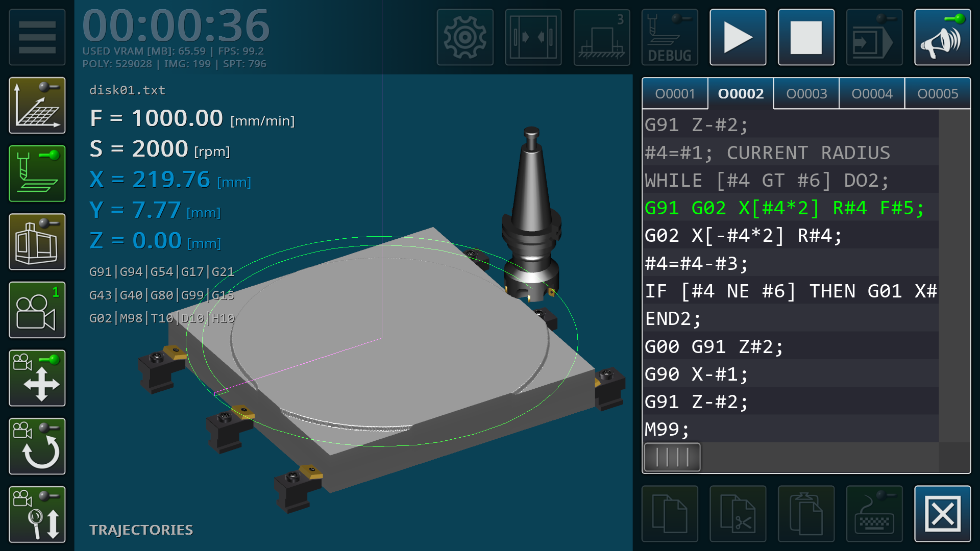The width and height of the screenshot is (980, 551).
Task: Select the machine doors icon in toolbar
Action: (x=533, y=37)
